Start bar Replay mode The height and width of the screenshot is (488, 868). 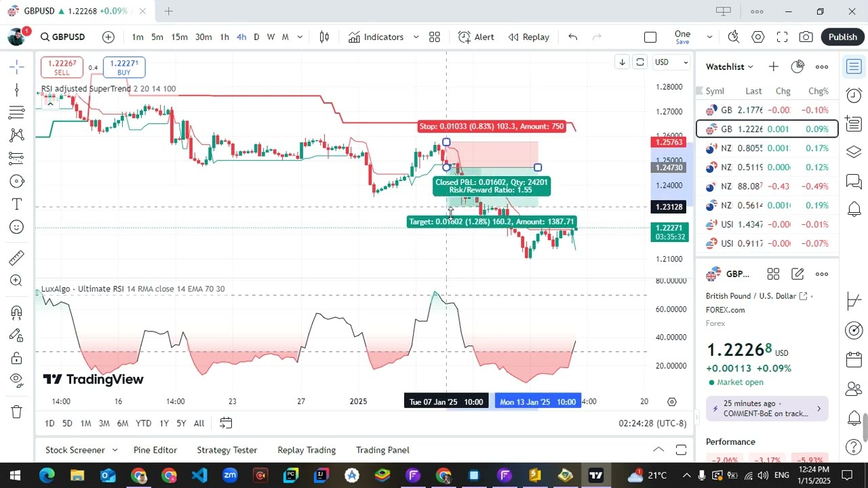[529, 37]
